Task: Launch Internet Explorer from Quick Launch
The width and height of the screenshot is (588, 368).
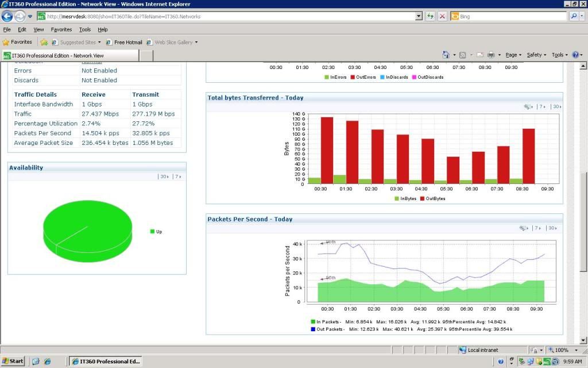Action: [47, 361]
